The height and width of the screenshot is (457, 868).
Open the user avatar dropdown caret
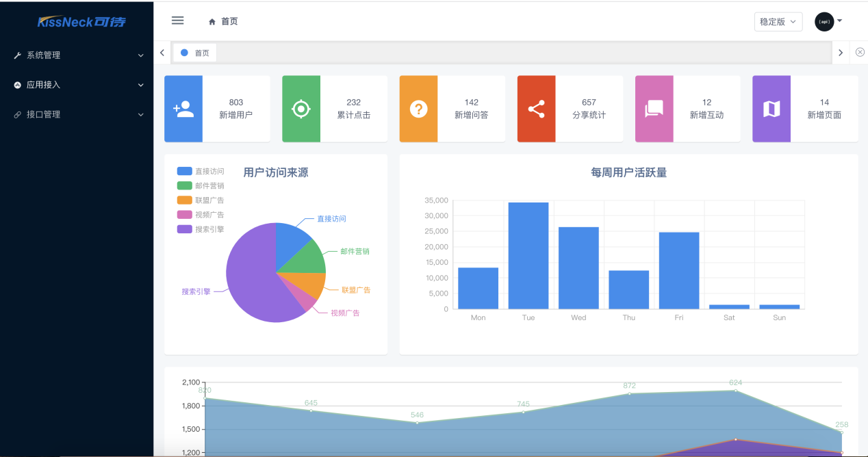pyautogui.click(x=840, y=21)
